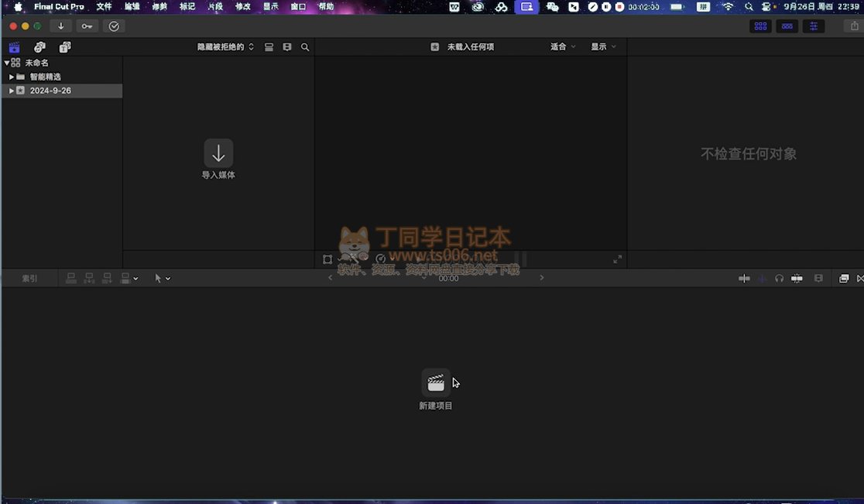
Task: Toggle the inspector panel visibility
Action: [x=814, y=26]
